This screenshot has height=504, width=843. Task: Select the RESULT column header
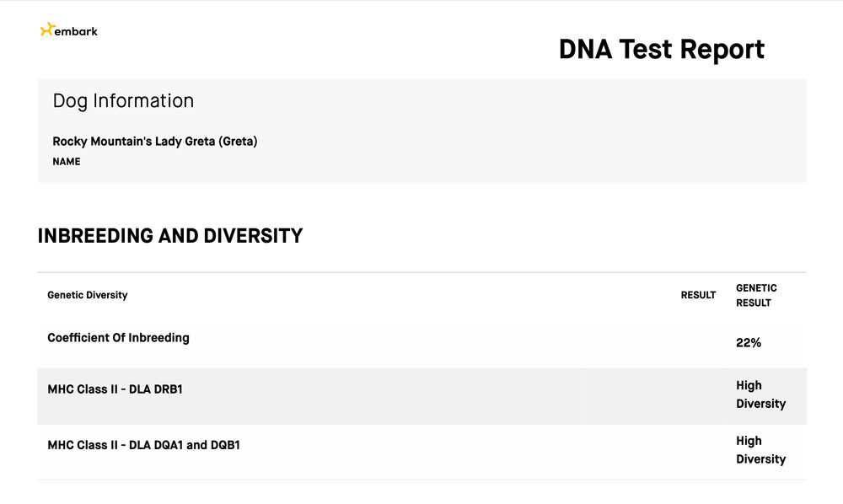[698, 295]
